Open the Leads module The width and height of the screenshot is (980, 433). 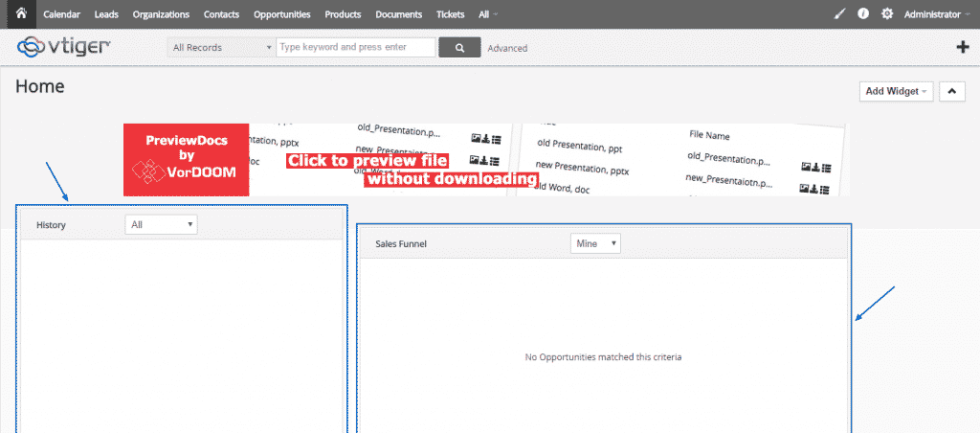click(106, 14)
